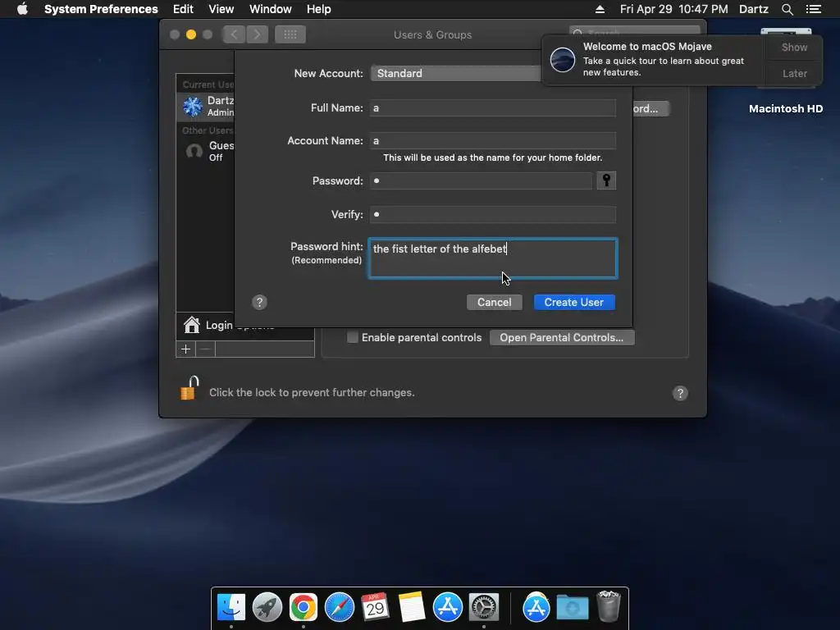Open the System Preferences menu
840x630 pixels.
pos(101,9)
